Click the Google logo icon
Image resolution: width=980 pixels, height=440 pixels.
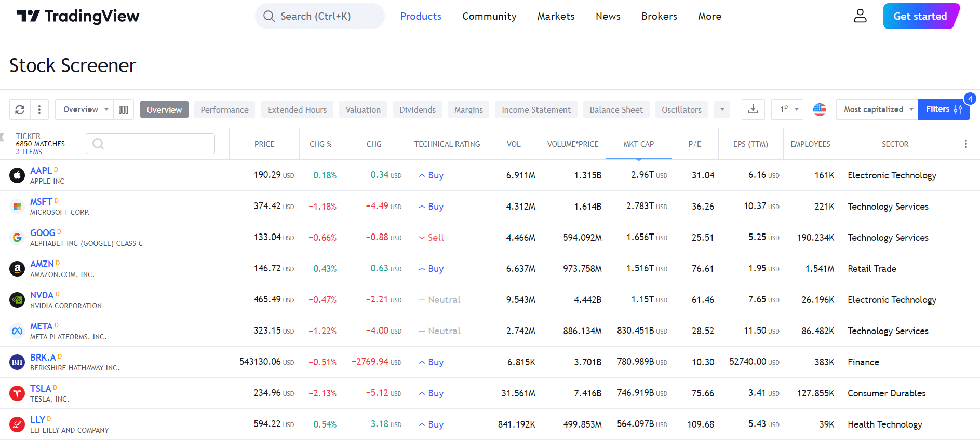(17, 238)
